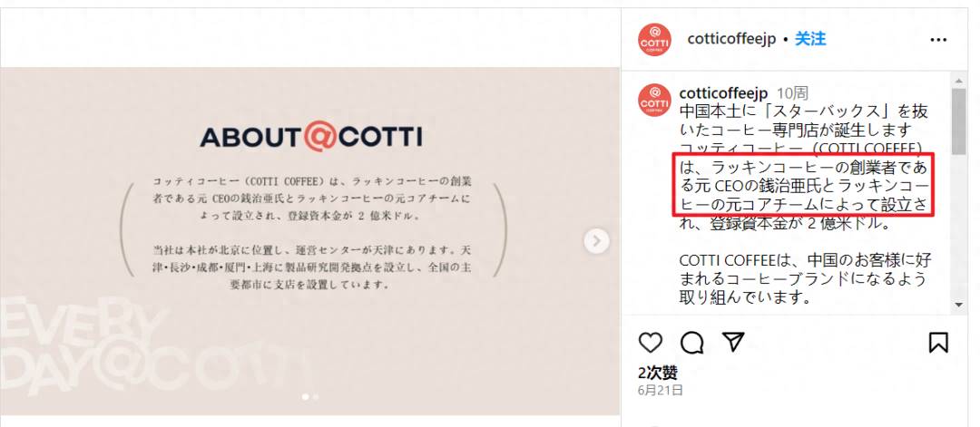Open comments via speech bubble icon
The image size is (980, 427).
coord(691,342)
